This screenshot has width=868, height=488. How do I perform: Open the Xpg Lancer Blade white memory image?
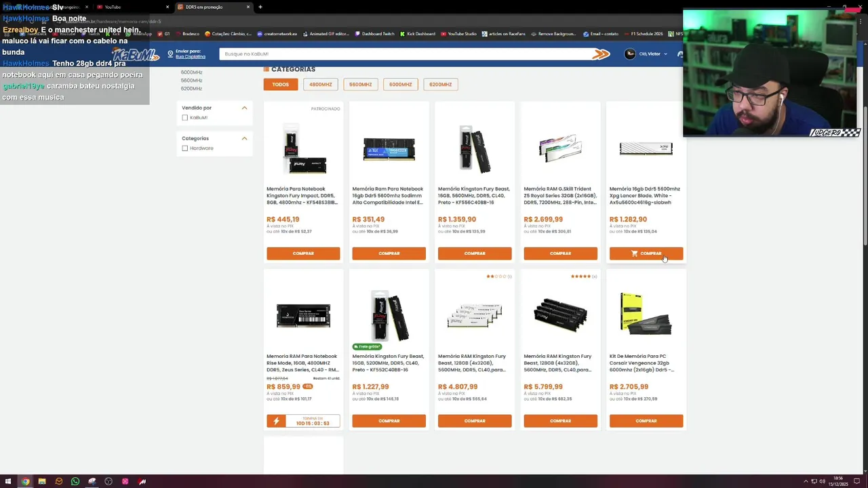646,148
